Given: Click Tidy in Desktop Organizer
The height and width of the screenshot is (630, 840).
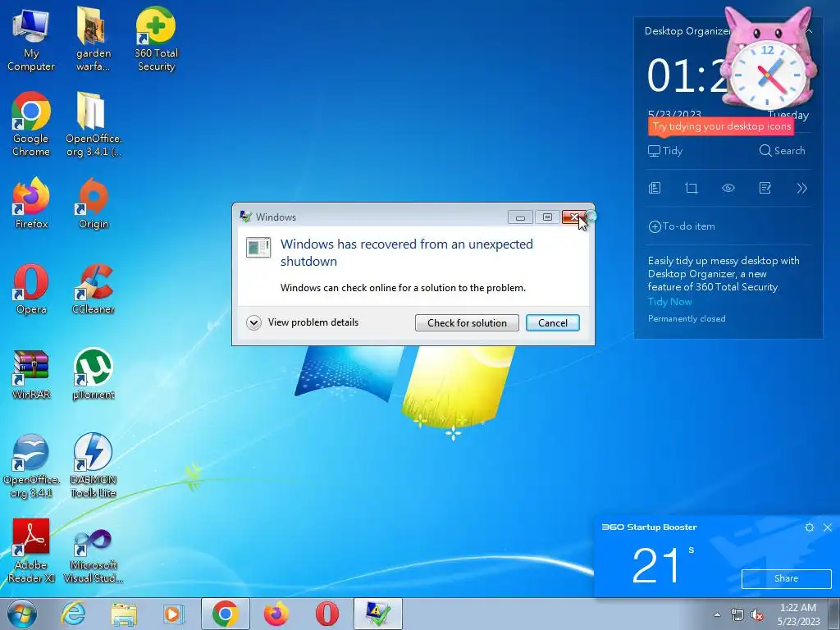Looking at the screenshot, I should tap(665, 151).
